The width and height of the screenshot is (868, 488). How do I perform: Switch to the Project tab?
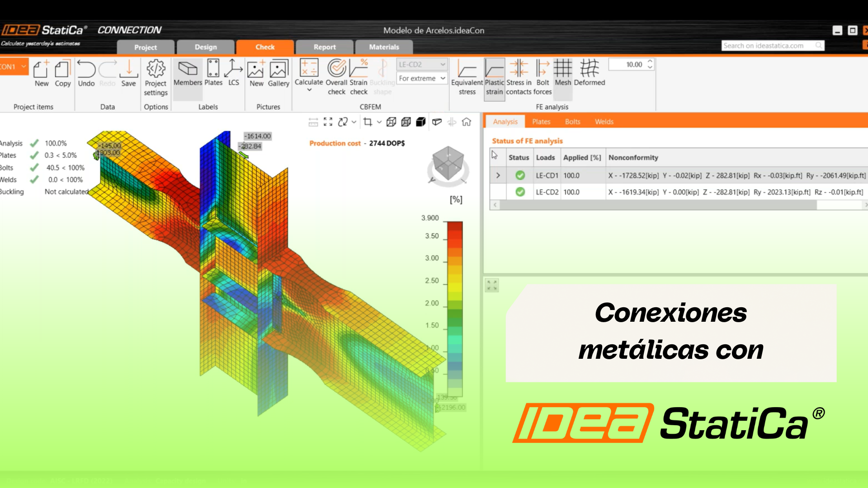tap(146, 47)
